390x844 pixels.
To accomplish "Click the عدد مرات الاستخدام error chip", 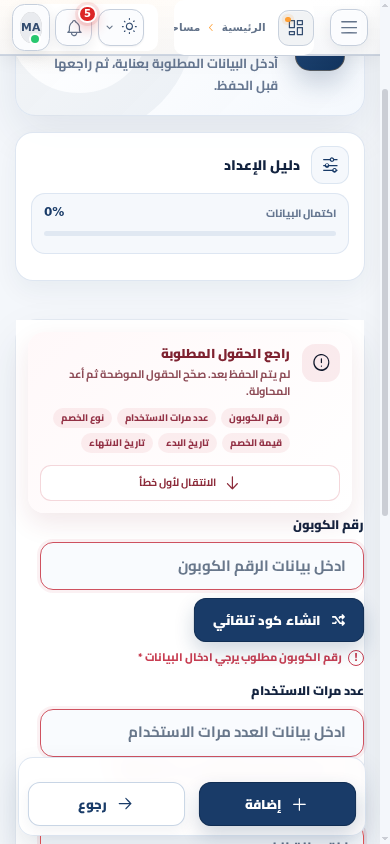I will tap(166, 418).
